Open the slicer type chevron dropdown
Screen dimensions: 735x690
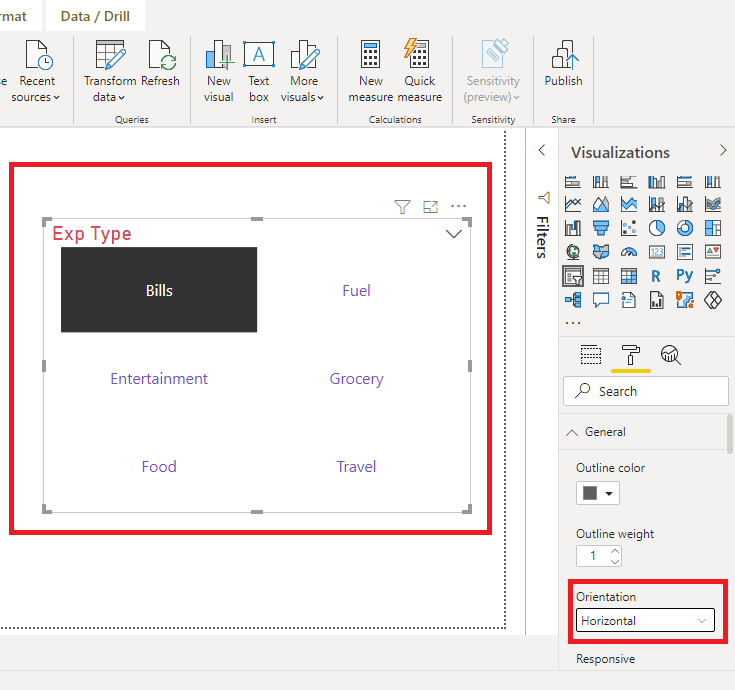[x=453, y=234]
